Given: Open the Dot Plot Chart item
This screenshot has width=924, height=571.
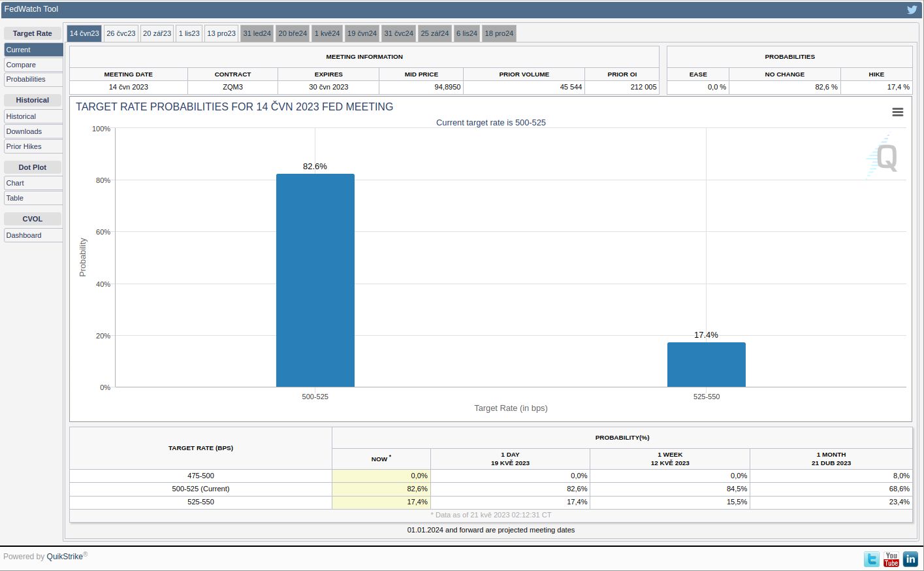Looking at the screenshot, I should (x=33, y=183).
